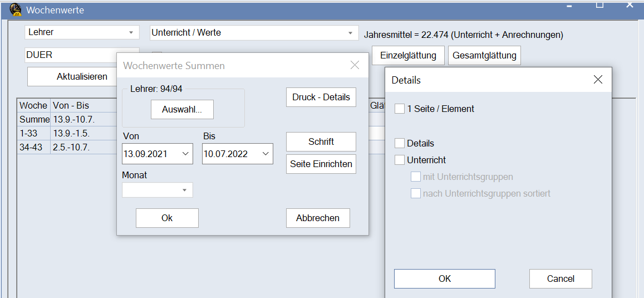Open the Von date picker dropdown
644x298 pixels.
(x=185, y=154)
